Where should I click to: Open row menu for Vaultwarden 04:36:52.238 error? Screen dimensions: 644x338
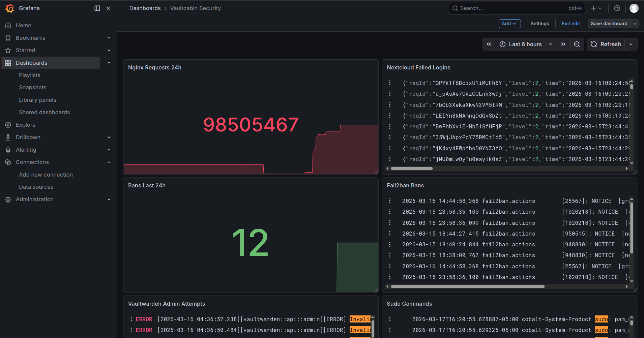coord(131,319)
